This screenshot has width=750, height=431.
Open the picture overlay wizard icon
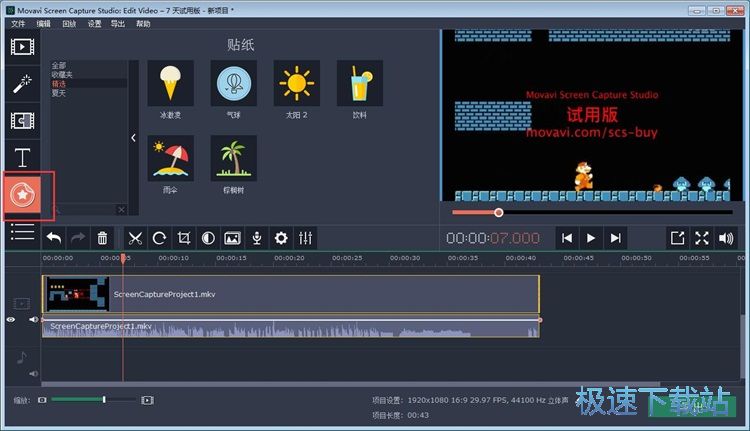tap(232, 238)
